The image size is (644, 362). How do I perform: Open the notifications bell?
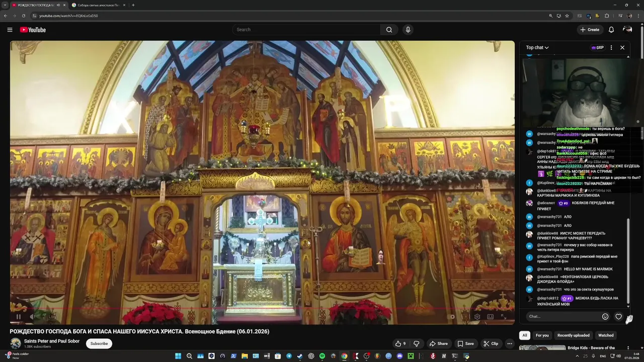point(611,30)
